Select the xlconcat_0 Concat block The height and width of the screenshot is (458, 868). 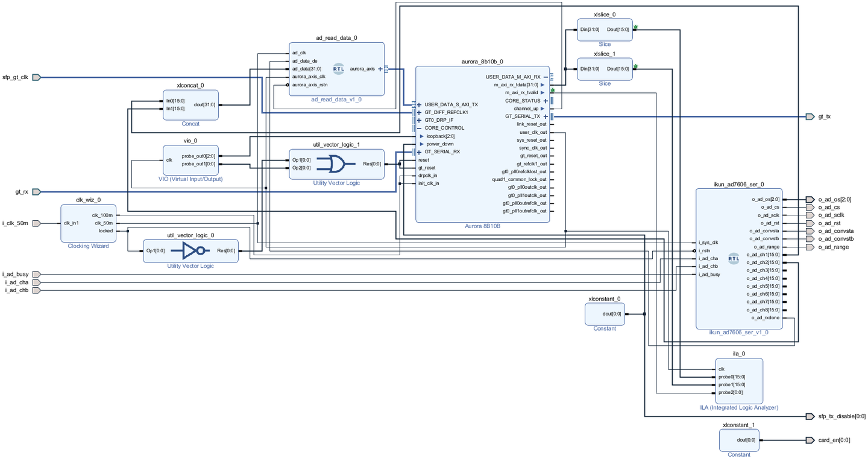pyautogui.click(x=190, y=105)
